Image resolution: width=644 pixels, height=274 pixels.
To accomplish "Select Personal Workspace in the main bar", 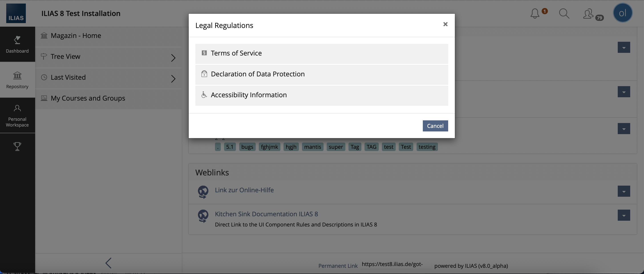I will 17,115.
